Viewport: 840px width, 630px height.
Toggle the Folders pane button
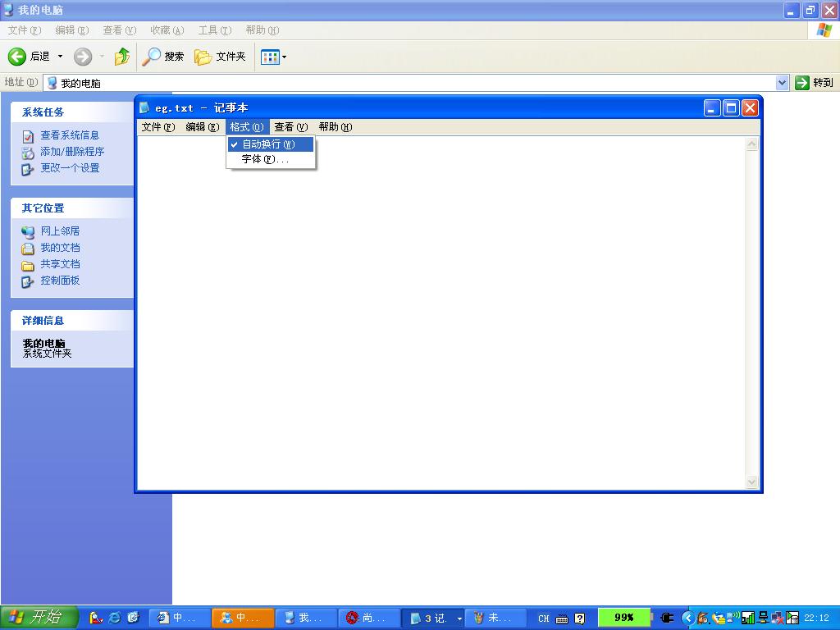(x=220, y=57)
